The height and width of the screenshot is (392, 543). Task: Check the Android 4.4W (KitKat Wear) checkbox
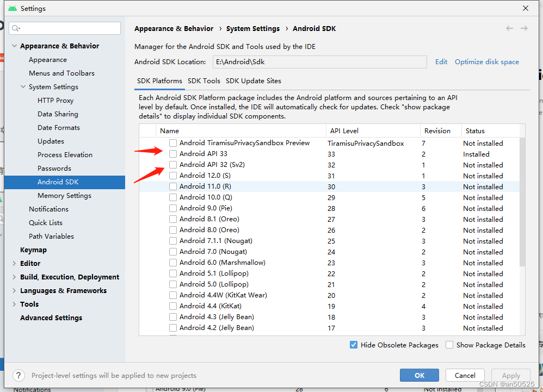pyautogui.click(x=173, y=295)
